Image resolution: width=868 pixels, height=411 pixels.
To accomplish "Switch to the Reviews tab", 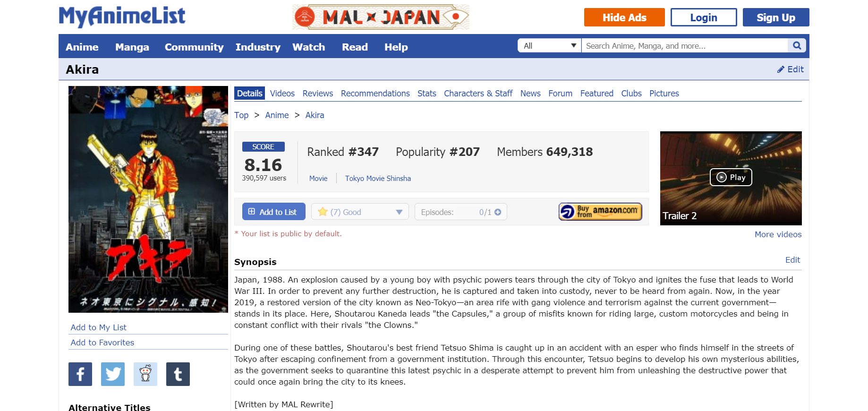I will (x=317, y=94).
